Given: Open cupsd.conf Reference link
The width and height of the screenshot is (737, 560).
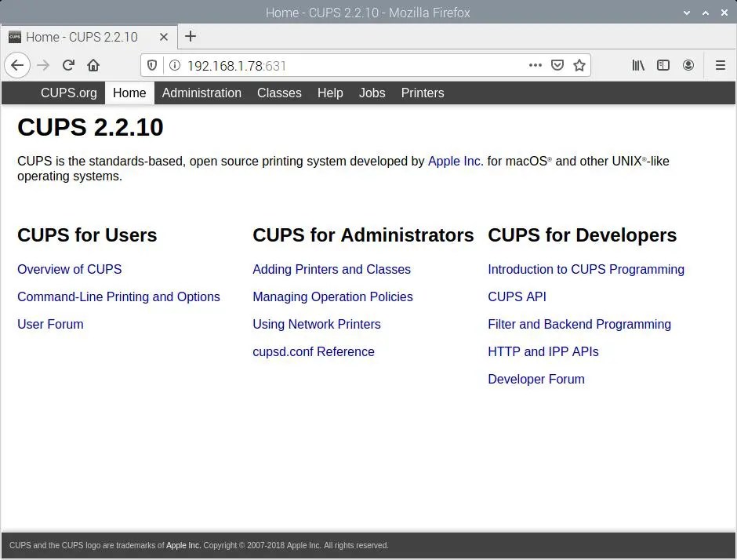Looking at the screenshot, I should click(314, 351).
